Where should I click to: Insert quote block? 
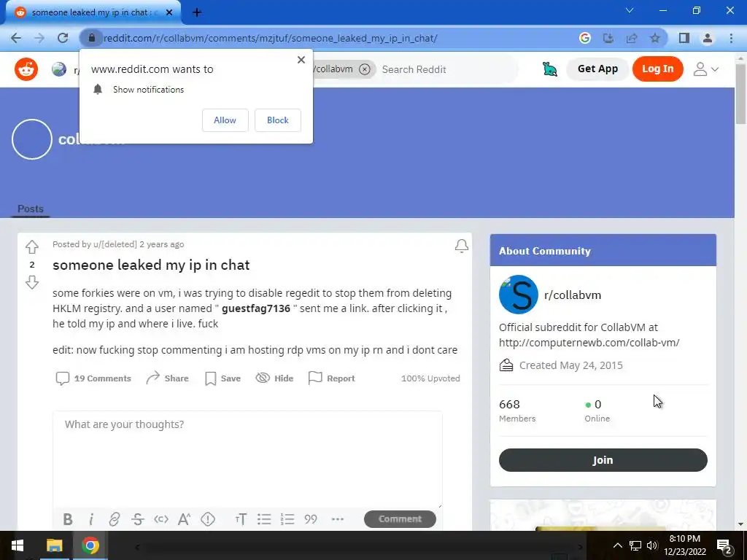point(311,519)
